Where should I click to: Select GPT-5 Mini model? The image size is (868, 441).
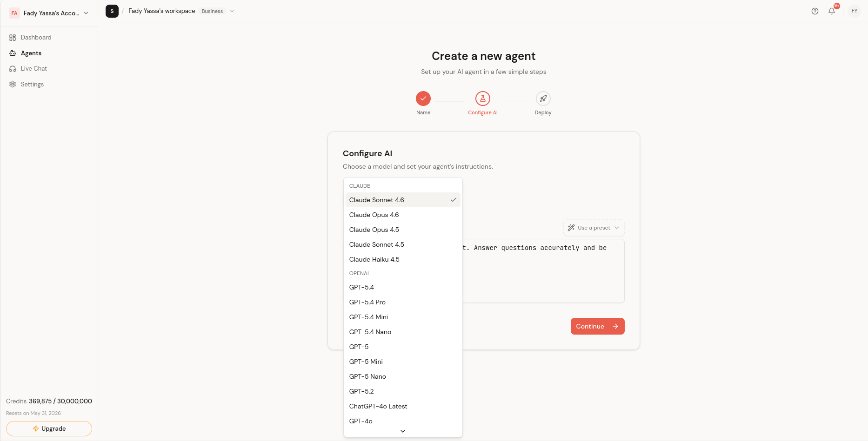click(x=403, y=362)
